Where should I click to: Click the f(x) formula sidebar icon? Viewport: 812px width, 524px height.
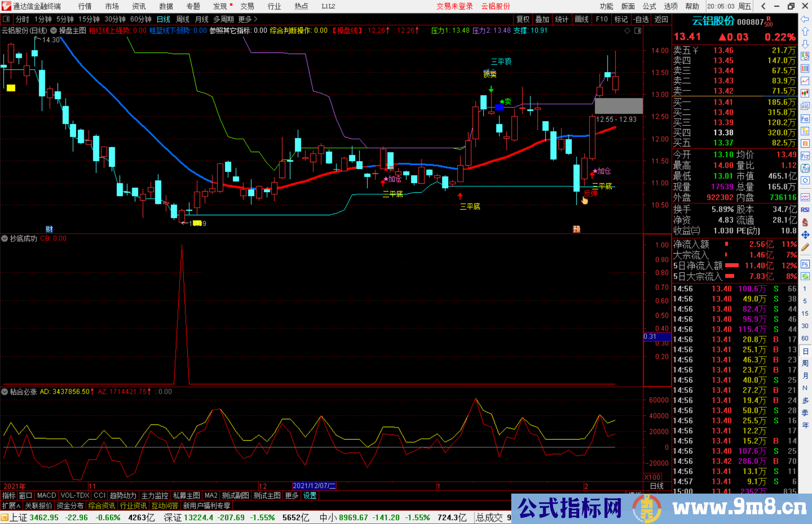(x=805, y=168)
